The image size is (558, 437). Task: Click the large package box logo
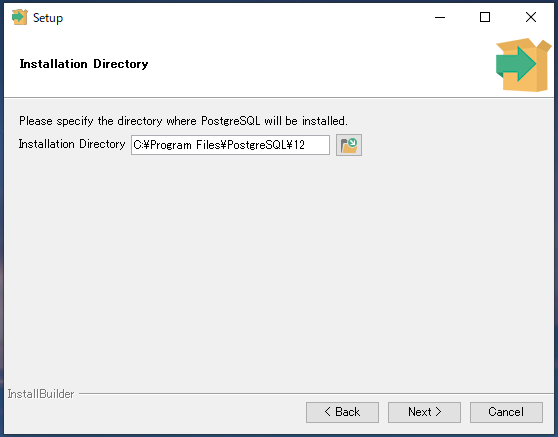[x=523, y=65]
